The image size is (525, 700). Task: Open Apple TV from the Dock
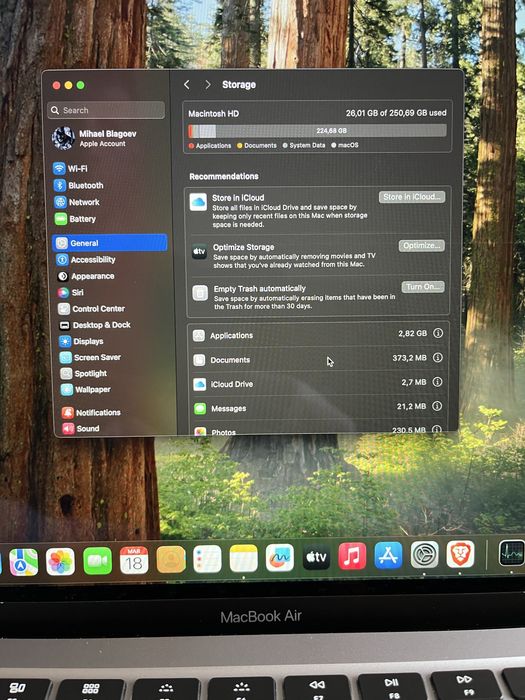click(317, 557)
